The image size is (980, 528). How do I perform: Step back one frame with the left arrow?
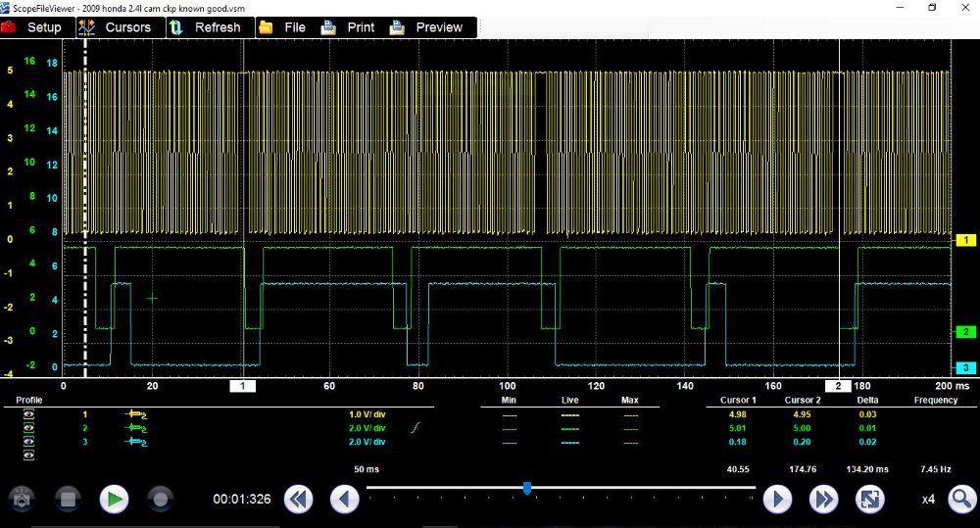click(345, 500)
